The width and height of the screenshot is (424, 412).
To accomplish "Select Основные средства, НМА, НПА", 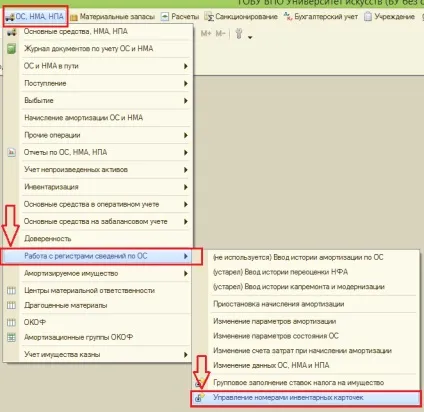I will coord(76,32).
